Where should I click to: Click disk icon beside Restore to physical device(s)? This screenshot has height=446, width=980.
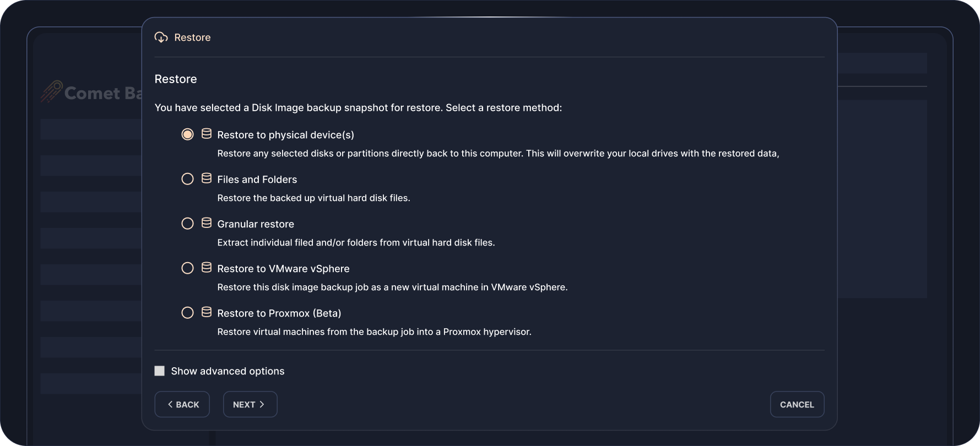click(x=207, y=134)
